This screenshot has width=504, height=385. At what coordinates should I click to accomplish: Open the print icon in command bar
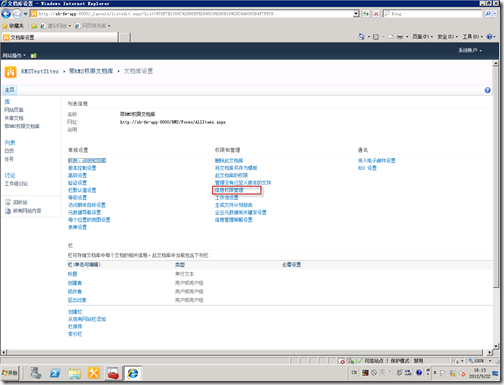(400, 37)
